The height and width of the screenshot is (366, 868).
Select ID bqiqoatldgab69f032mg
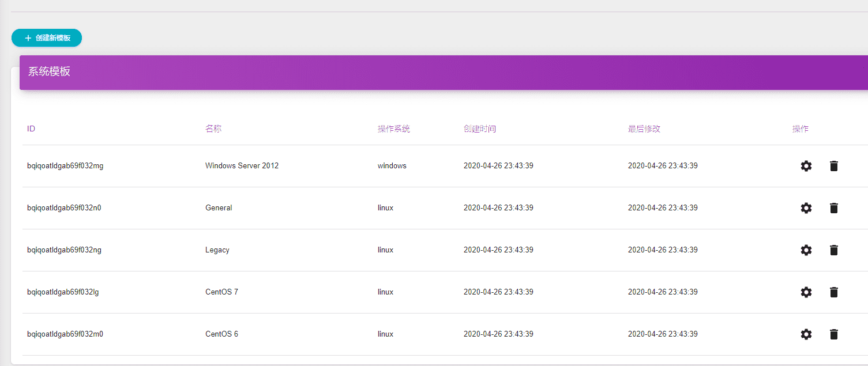click(x=65, y=166)
